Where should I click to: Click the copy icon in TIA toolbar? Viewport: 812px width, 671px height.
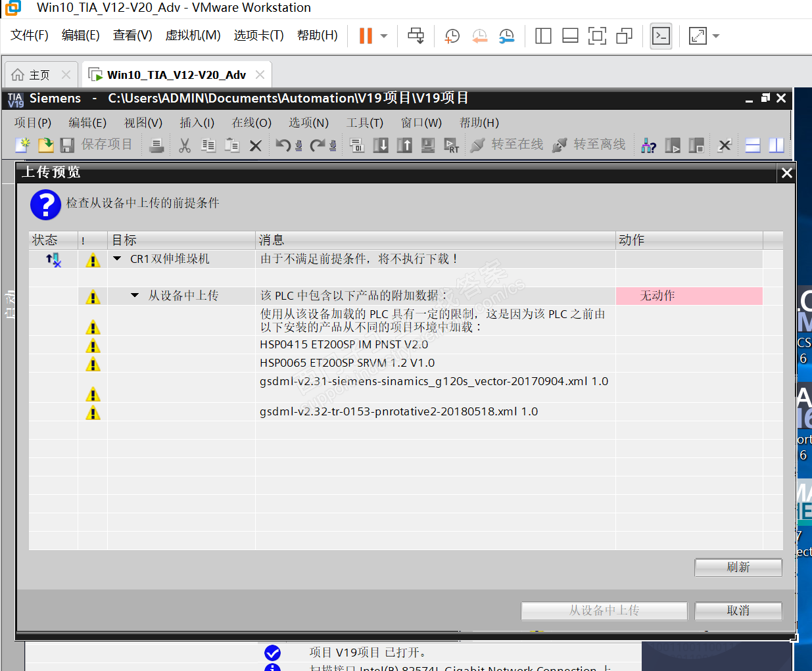tap(208, 145)
